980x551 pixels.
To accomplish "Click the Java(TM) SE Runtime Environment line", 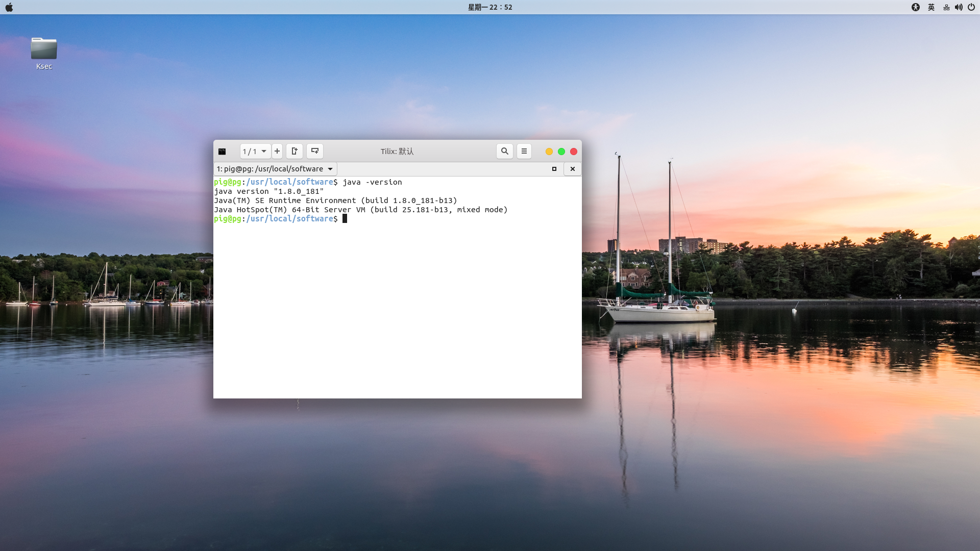I will click(336, 201).
